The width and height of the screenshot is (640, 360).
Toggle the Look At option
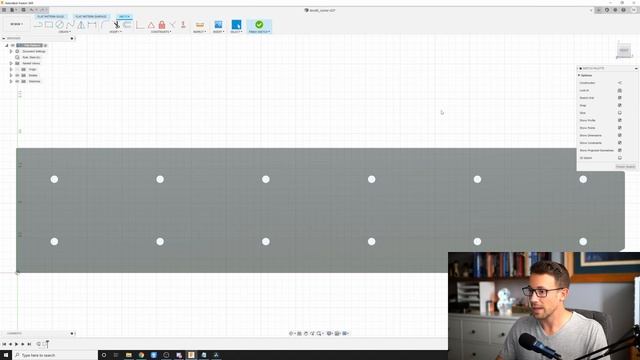(x=620, y=90)
